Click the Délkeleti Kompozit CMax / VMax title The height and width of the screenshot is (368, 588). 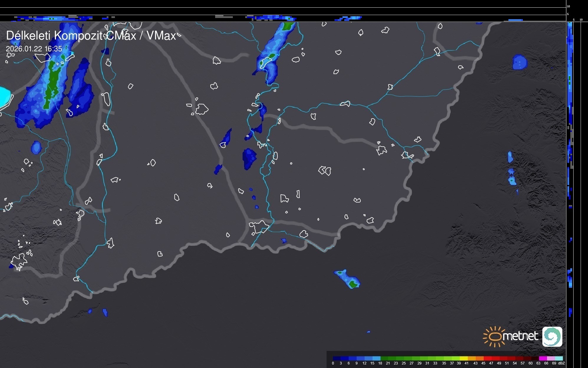pos(91,36)
